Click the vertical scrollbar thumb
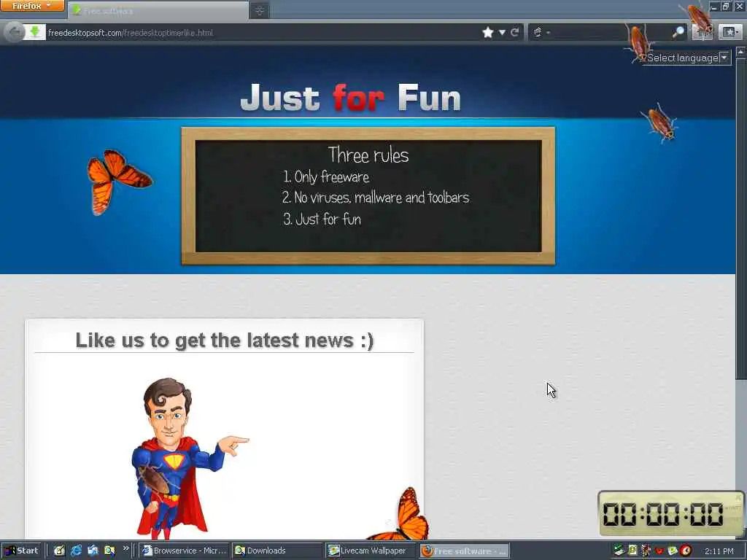The height and width of the screenshot is (560, 747). pos(741,218)
